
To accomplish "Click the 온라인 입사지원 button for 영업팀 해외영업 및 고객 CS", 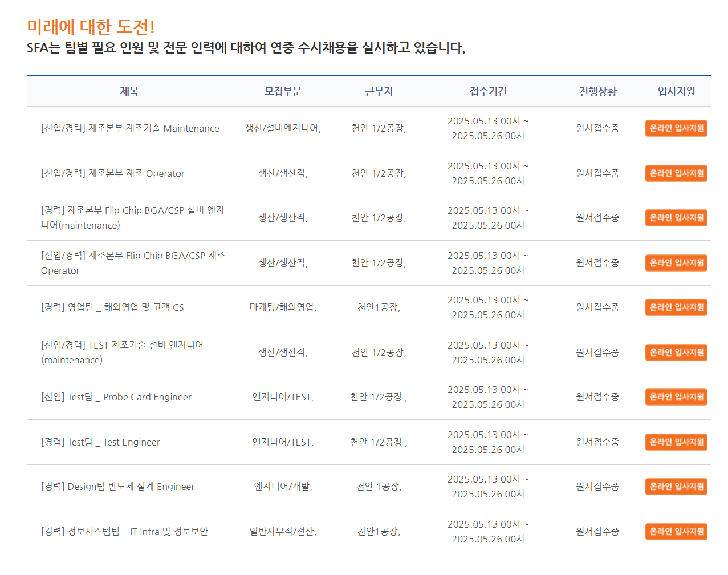I will [x=676, y=307].
